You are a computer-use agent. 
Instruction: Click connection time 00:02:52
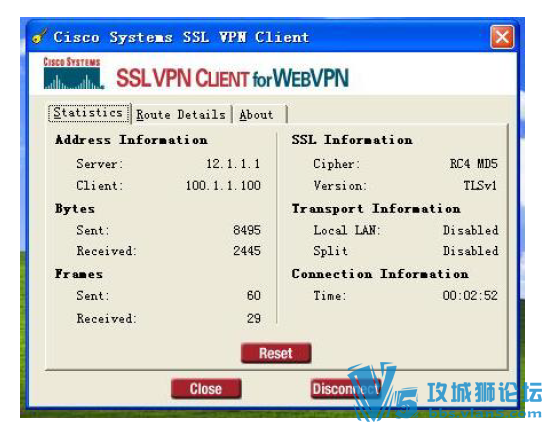470,295
